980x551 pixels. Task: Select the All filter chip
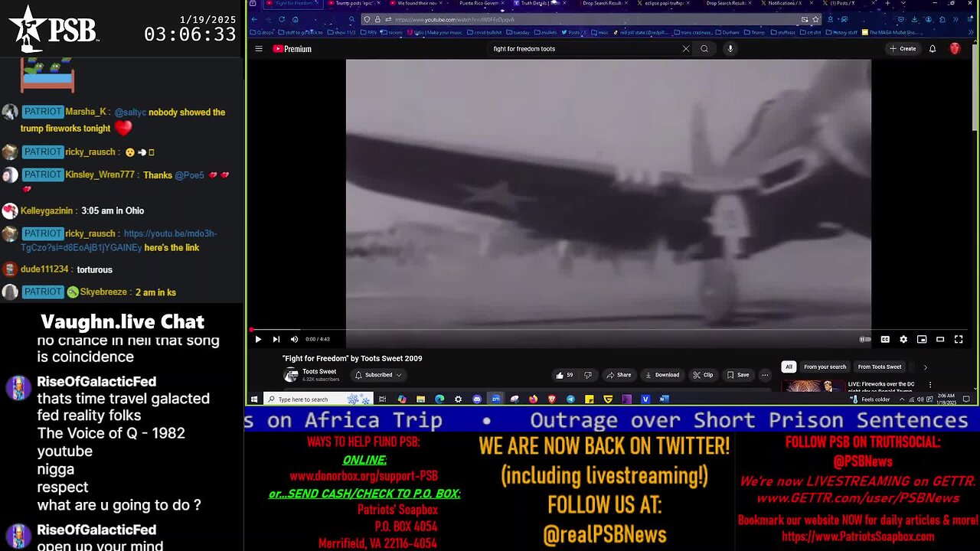pos(789,367)
